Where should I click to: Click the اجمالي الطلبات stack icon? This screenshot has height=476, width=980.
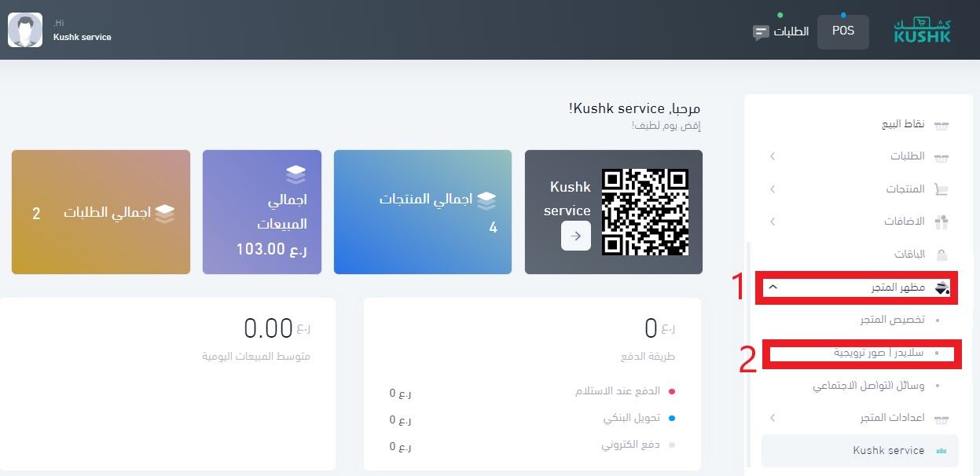tap(164, 212)
